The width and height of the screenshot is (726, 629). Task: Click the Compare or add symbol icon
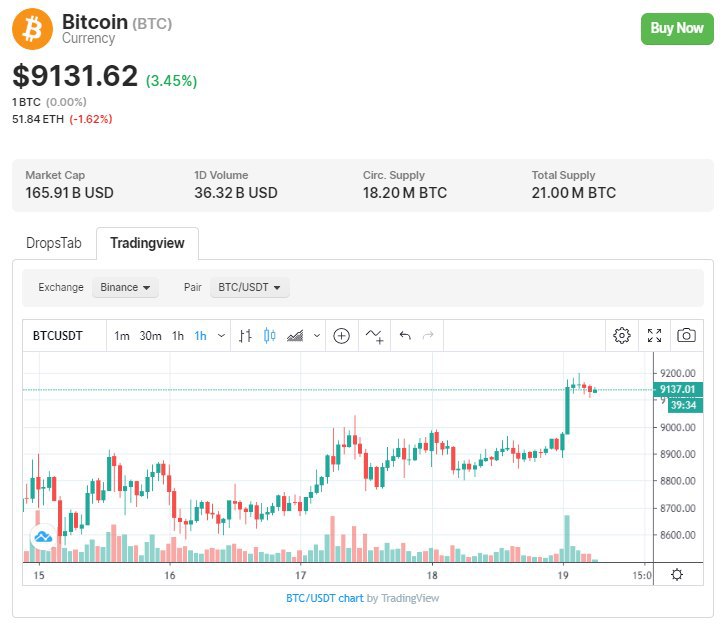[x=341, y=336]
